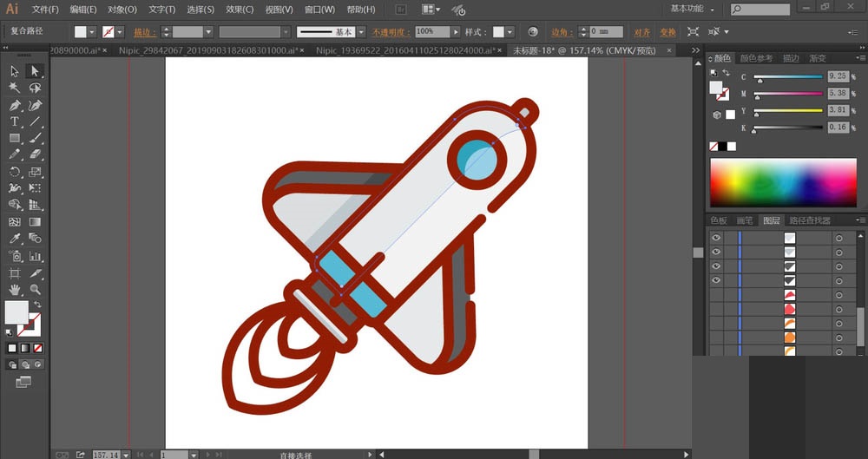
Task: Set paint mode to Gradient in toolbox
Action: [25, 348]
